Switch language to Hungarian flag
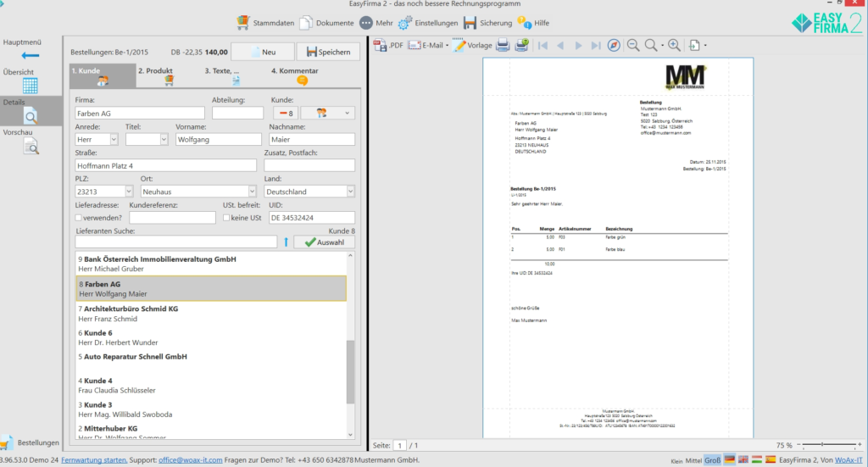The image size is (868, 467). click(757, 460)
